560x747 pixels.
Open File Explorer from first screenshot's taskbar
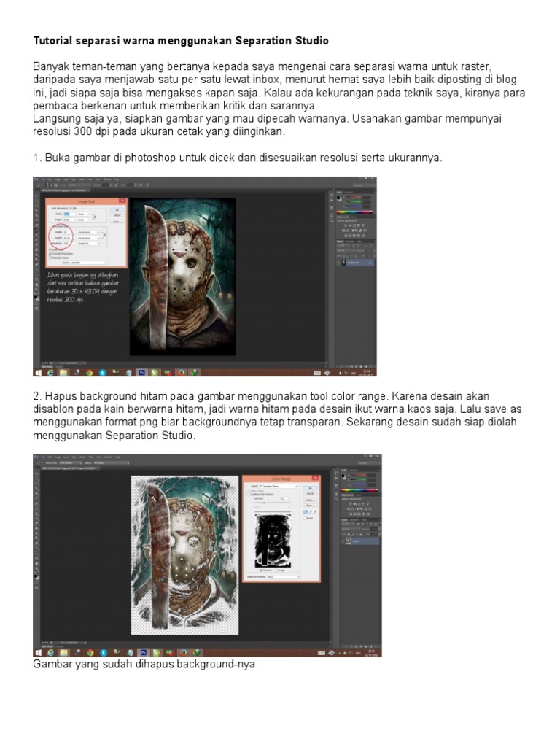(63, 373)
